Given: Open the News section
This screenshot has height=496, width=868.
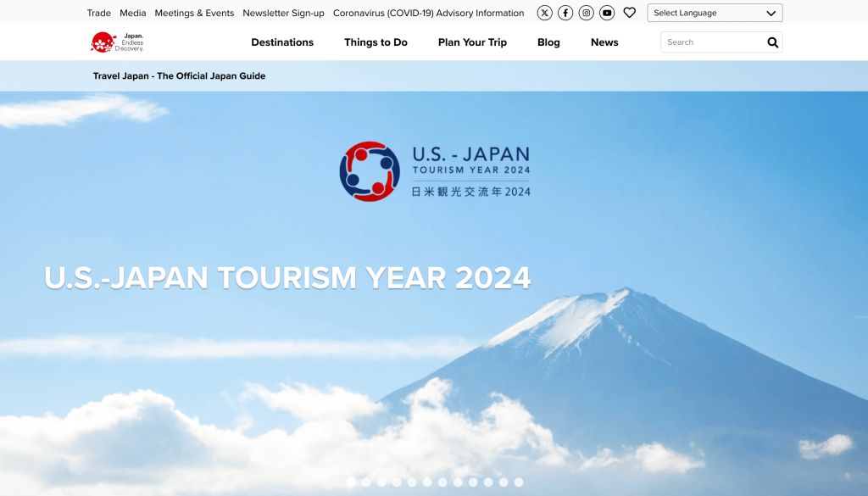Looking at the screenshot, I should [604, 42].
